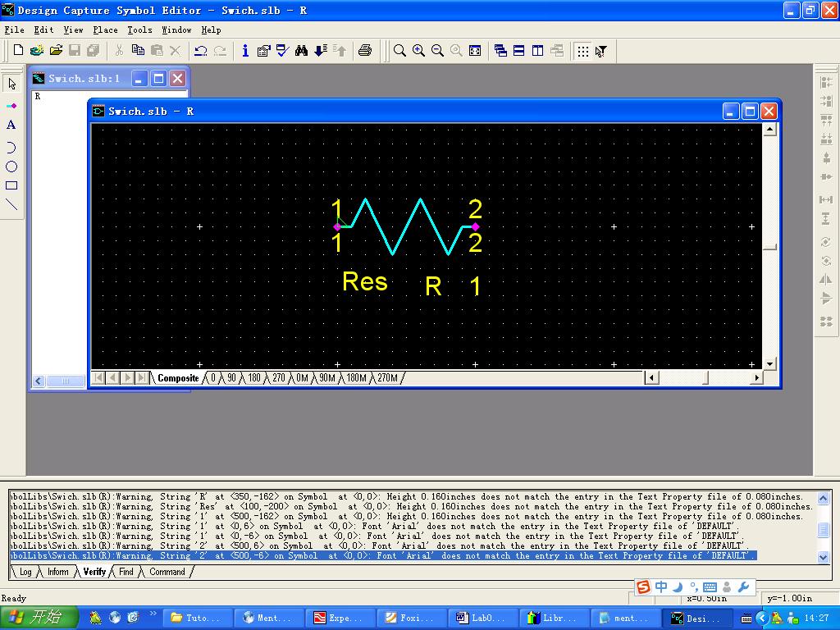Screen dimensions: 840x630
Task: Switch to the 90 rotation tab
Action: 232,378
